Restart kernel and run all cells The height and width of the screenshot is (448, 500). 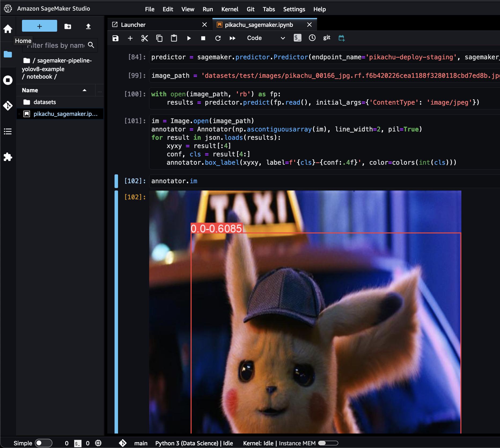233,38
